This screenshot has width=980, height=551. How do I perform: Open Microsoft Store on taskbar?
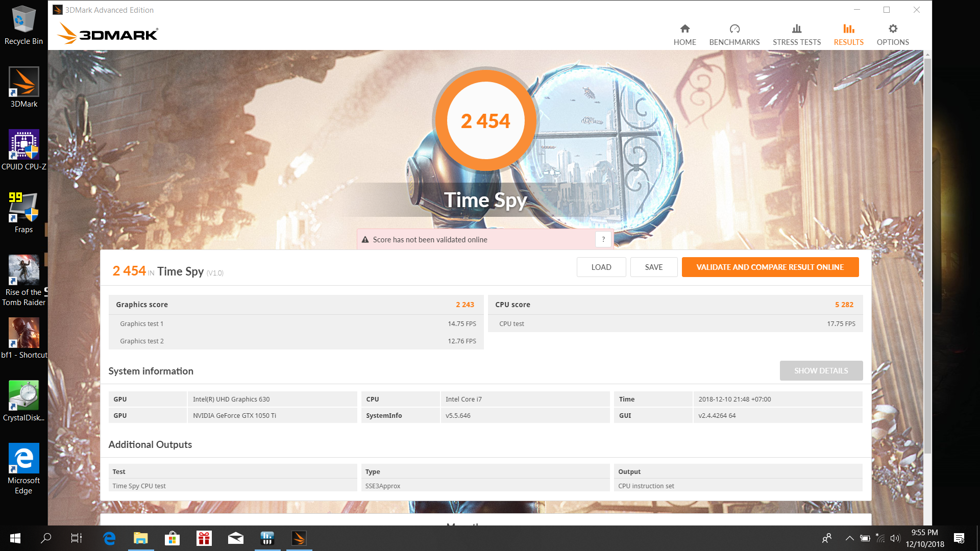tap(173, 538)
